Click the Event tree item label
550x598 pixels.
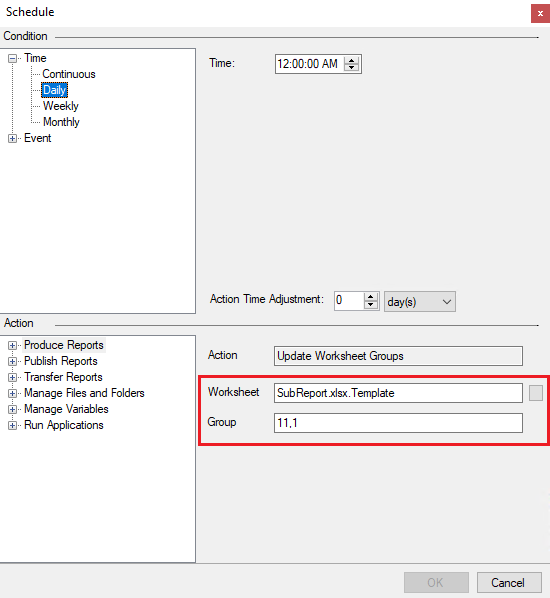[37, 138]
